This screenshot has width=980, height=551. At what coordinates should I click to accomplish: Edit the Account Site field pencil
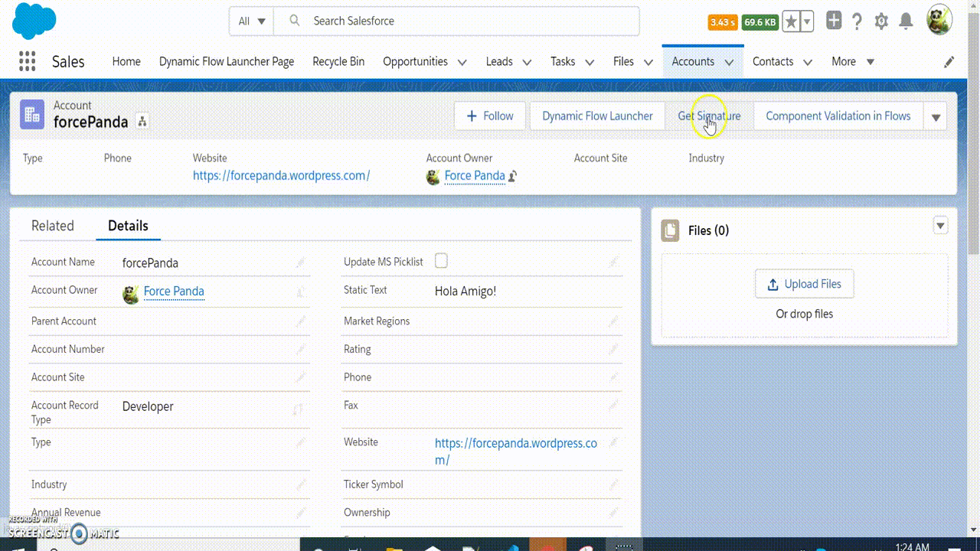pos(301,377)
